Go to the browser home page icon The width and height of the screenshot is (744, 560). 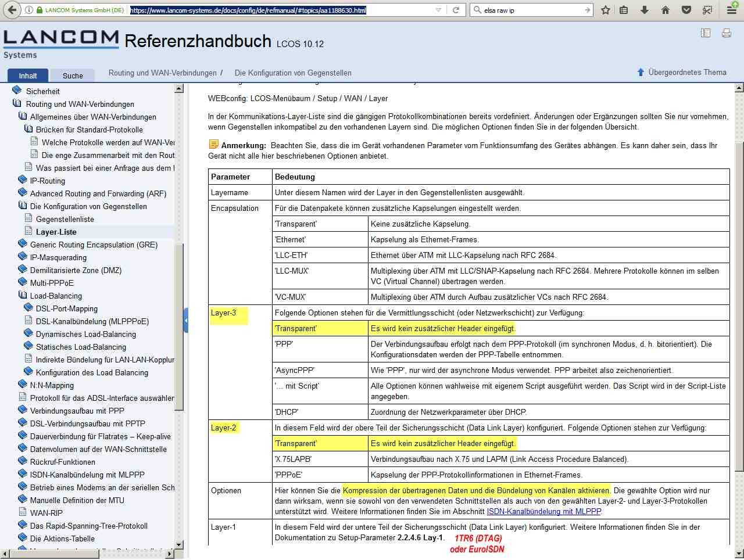(666, 10)
